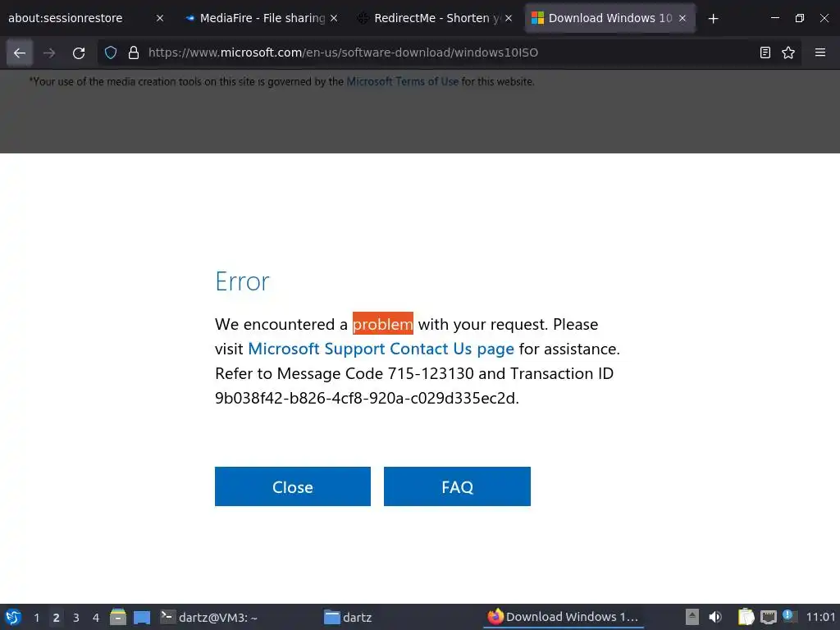This screenshot has height=630, width=840.
Task: Focus Download Windows 10 Firefox taskbar entry
Action: [564, 617]
